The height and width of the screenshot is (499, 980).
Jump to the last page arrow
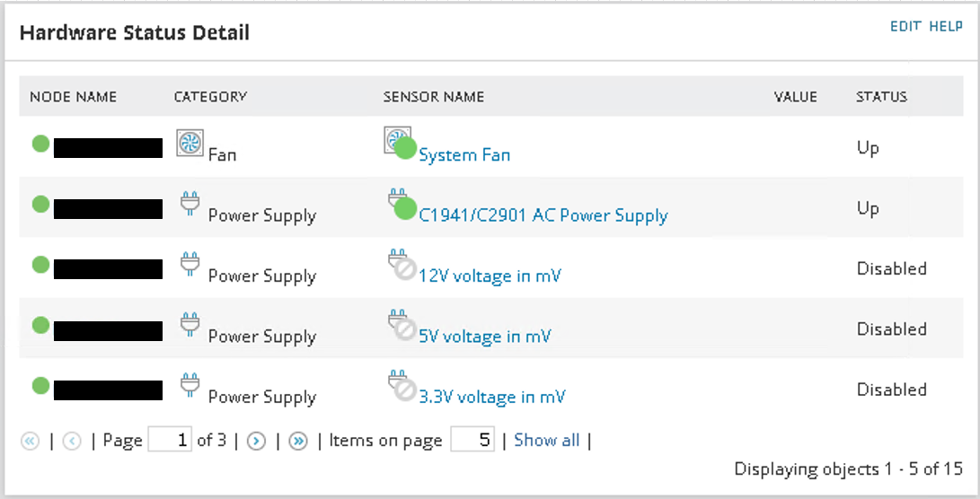click(x=299, y=441)
